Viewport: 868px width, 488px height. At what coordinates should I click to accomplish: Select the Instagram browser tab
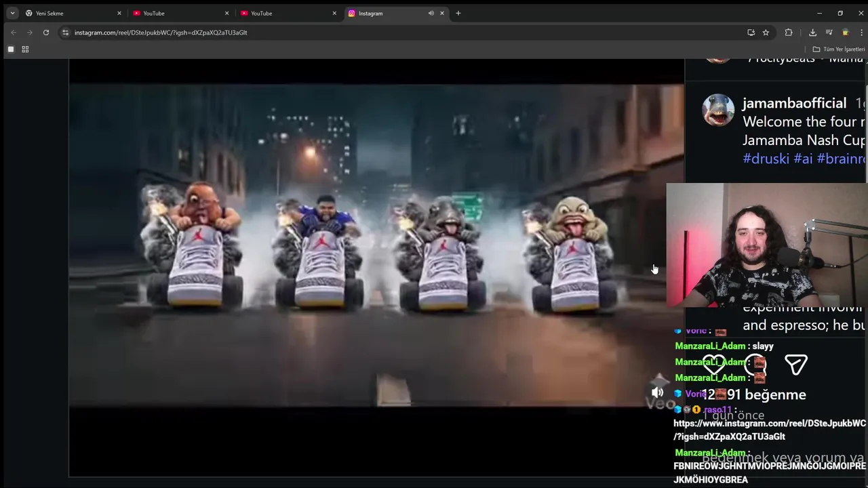click(x=396, y=13)
